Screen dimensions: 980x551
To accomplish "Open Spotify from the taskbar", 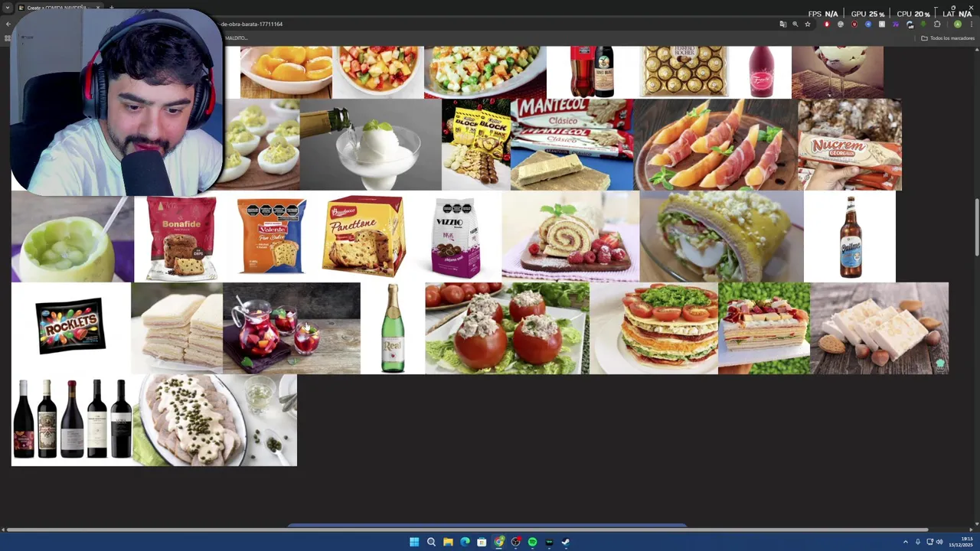I will click(x=532, y=542).
